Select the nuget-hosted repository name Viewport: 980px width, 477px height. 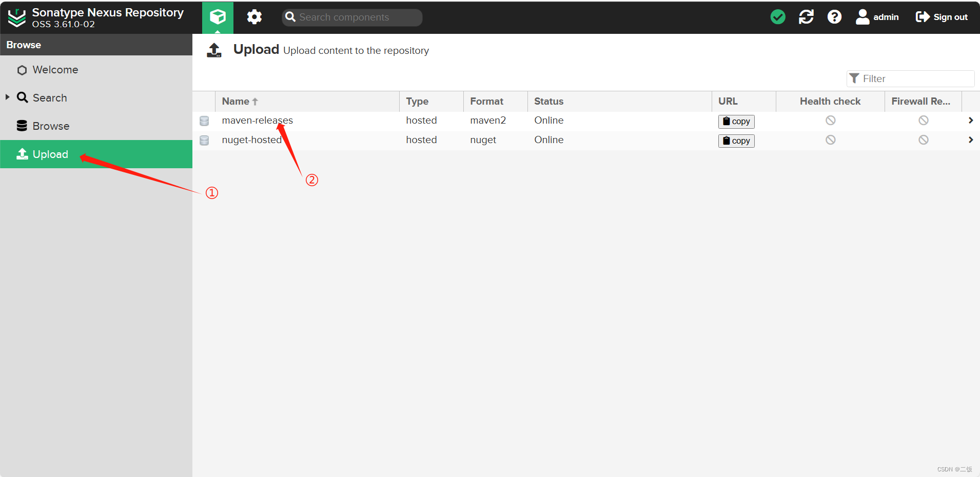coord(251,140)
